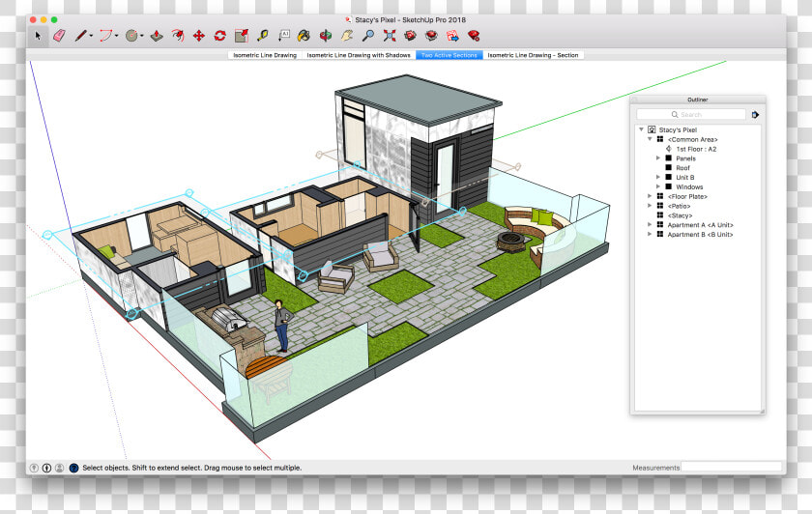Image resolution: width=812 pixels, height=514 pixels.
Task: Open Isometric Line Drawing - Section tab
Action: click(x=533, y=55)
